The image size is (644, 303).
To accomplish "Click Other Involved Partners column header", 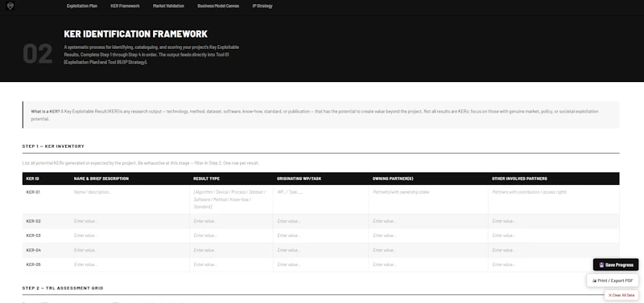I will [x=519, y=178].
